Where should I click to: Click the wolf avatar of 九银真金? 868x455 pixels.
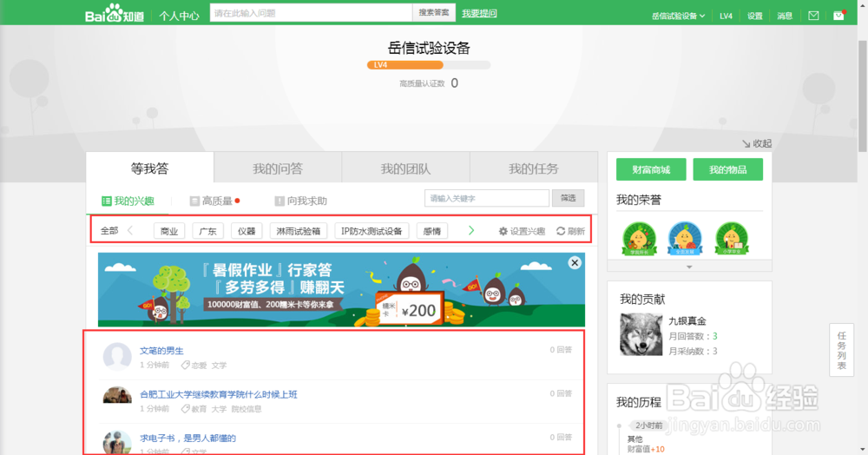point(641,334)
